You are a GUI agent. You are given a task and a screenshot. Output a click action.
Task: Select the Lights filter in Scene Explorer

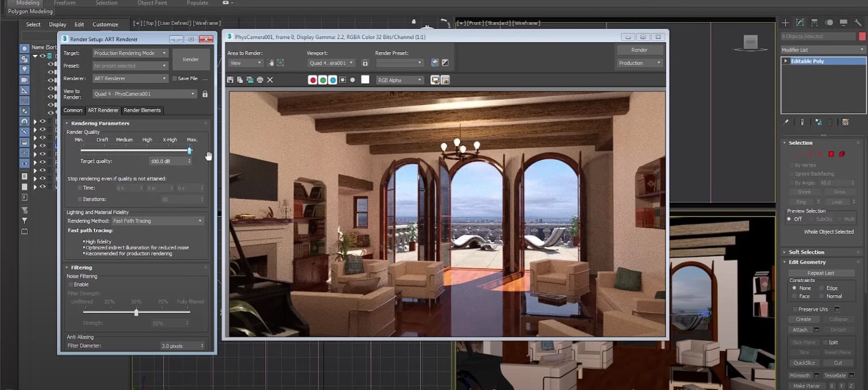click(24, 69)
